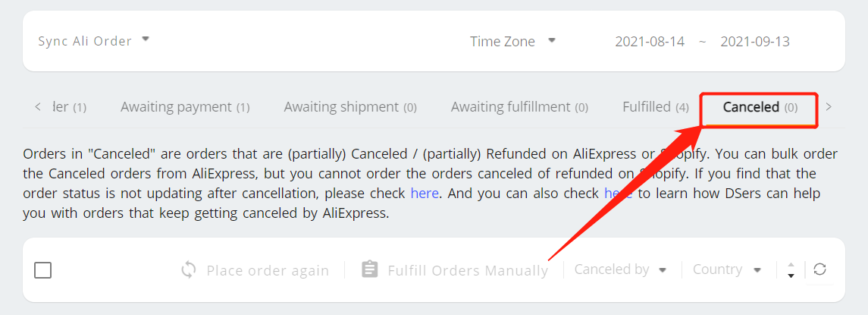Click the sort up arrow
868x315 pixels.
pos(791,265)
